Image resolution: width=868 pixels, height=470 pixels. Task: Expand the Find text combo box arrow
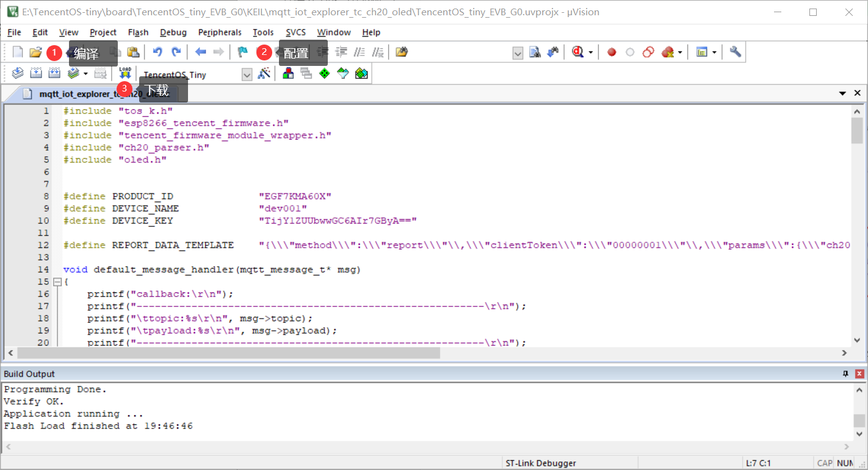point(518,54)
